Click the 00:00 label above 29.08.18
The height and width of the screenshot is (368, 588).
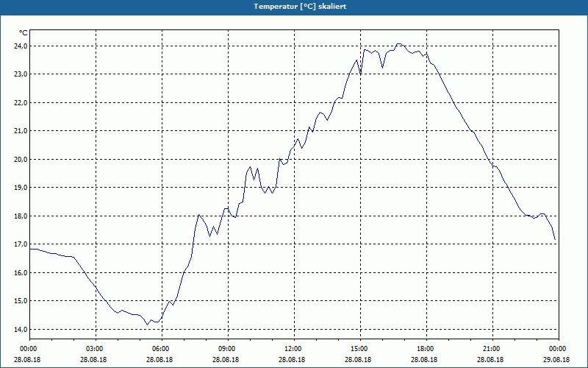pyautogui.click(x=558, y=349)
